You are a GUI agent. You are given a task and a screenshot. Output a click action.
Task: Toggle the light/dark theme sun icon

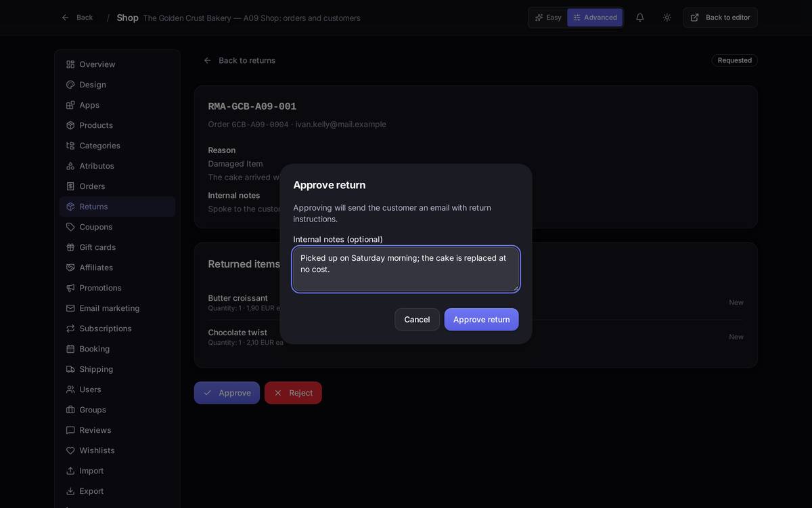coord(667,18)
